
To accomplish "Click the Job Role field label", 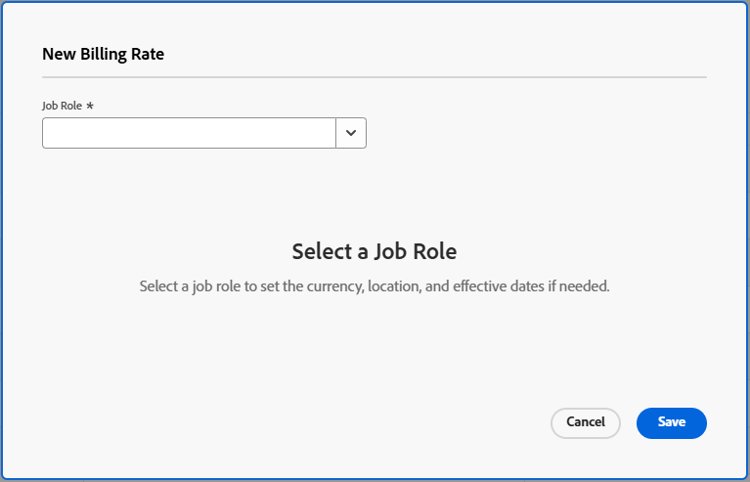I will coord(62,105).
